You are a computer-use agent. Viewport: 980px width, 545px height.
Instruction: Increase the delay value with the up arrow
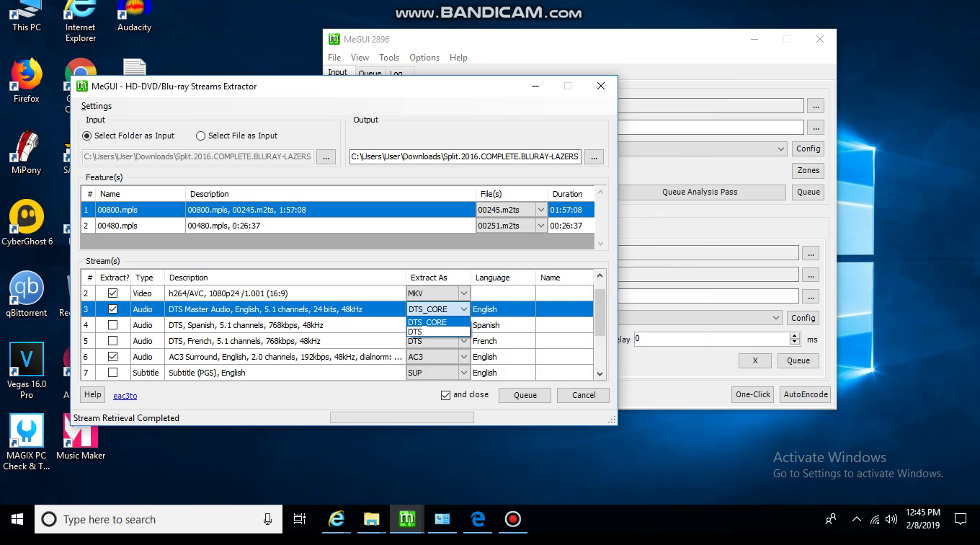click(795, 336)
